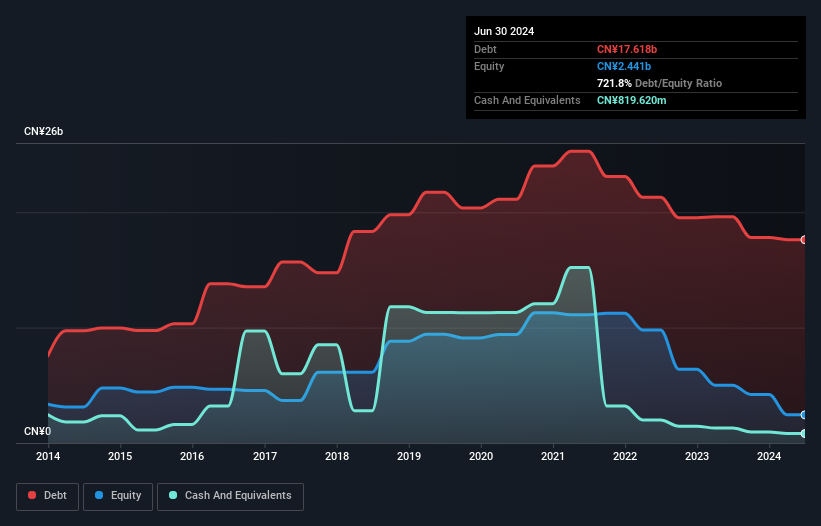The height and width of the screenshot is (526, 821).
Task: Click the teal Cash And Equivalents legend dot
Action: pos(173,495)
